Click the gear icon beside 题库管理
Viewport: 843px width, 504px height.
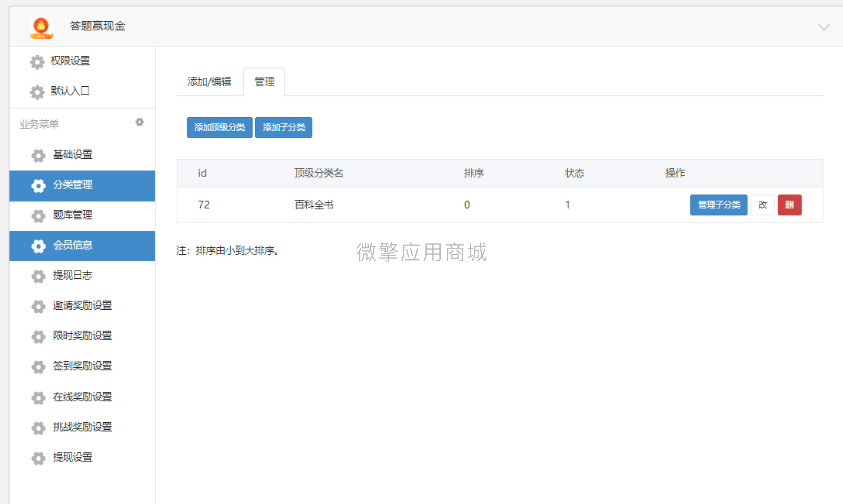[38, 216]
